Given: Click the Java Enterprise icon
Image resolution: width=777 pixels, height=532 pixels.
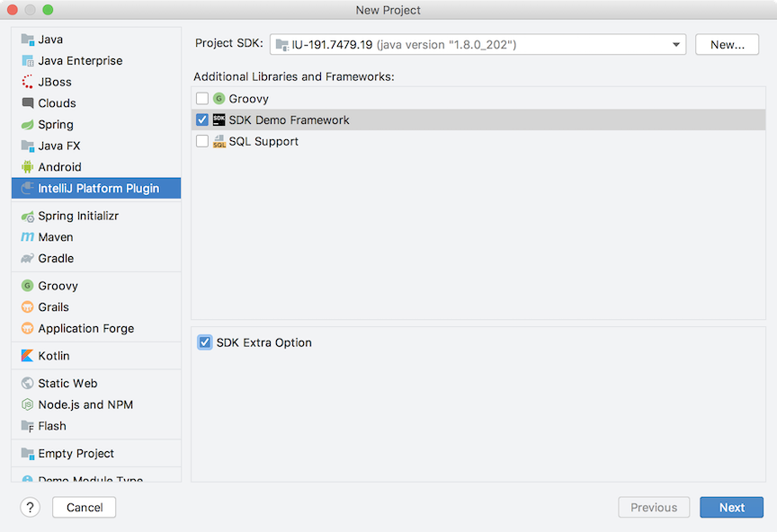Looking at the screenshot, I should (x=27, y=60).
